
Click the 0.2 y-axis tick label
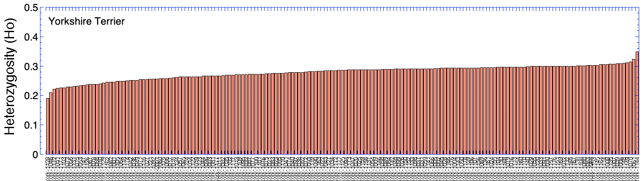click(30, 96)
